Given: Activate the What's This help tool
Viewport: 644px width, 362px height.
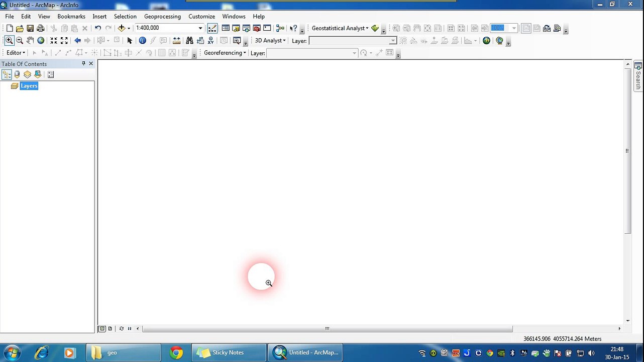Looking at the screenshot, I should click(293, 28).
